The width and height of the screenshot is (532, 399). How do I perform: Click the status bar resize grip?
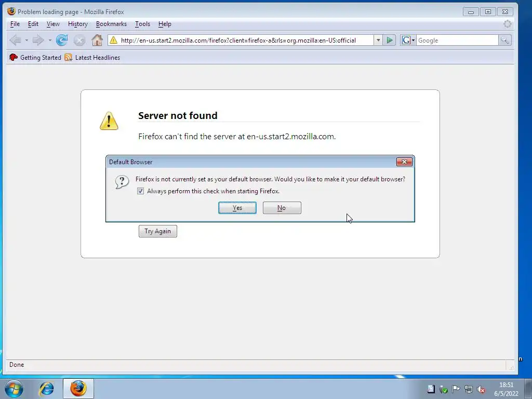[x=511, y=367]
